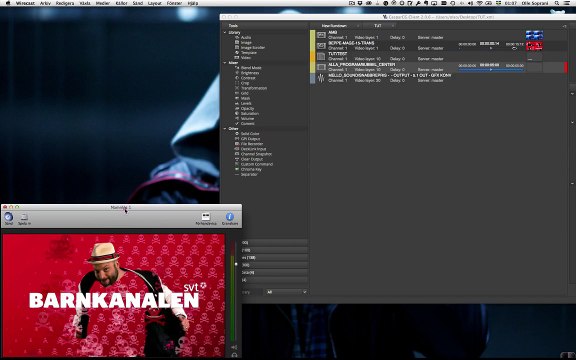Screen dimensions: 576x360
Task: Select the Brightness mixer tool
Action: click(250, 73)
